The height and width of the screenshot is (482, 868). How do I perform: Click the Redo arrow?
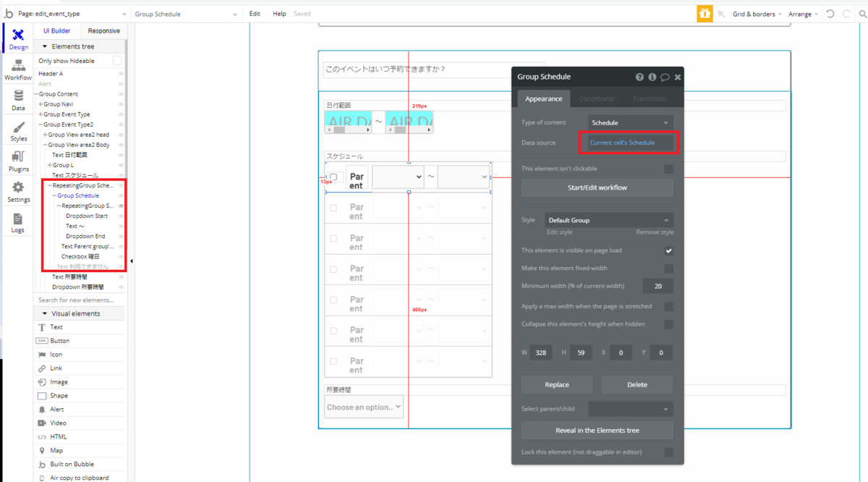tap(846, 14)
